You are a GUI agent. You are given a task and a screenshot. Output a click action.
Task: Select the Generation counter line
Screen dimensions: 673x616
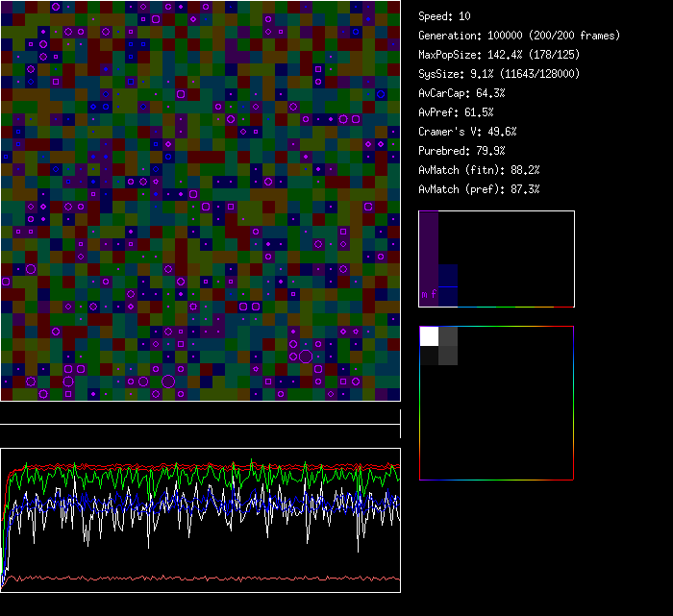click(519, 36)
